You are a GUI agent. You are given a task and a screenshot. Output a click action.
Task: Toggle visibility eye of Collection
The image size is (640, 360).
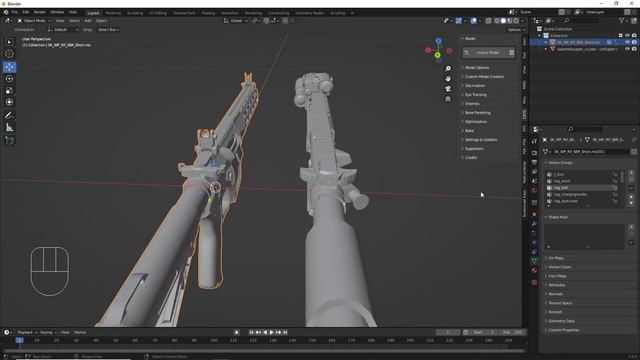627,36
